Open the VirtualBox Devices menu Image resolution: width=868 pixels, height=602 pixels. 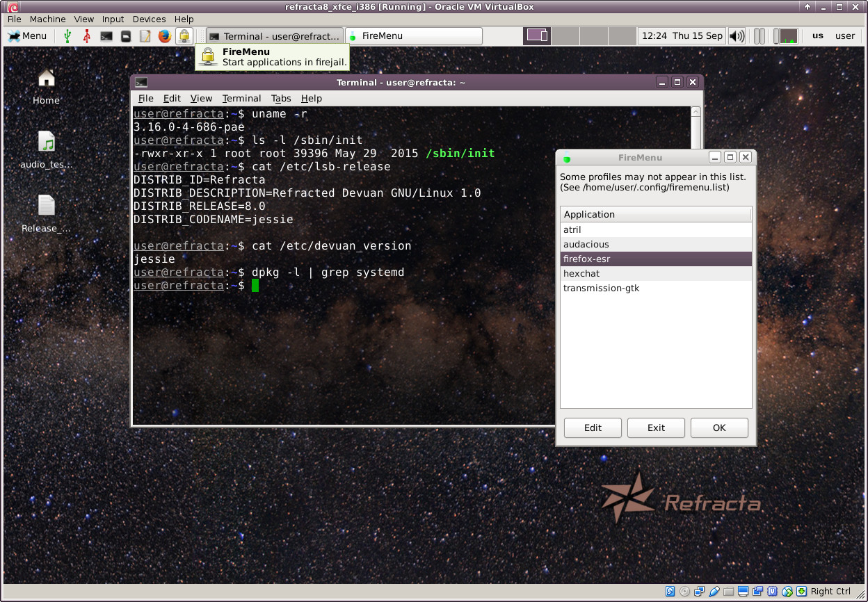pyautogui.click(x=150, y=19)
